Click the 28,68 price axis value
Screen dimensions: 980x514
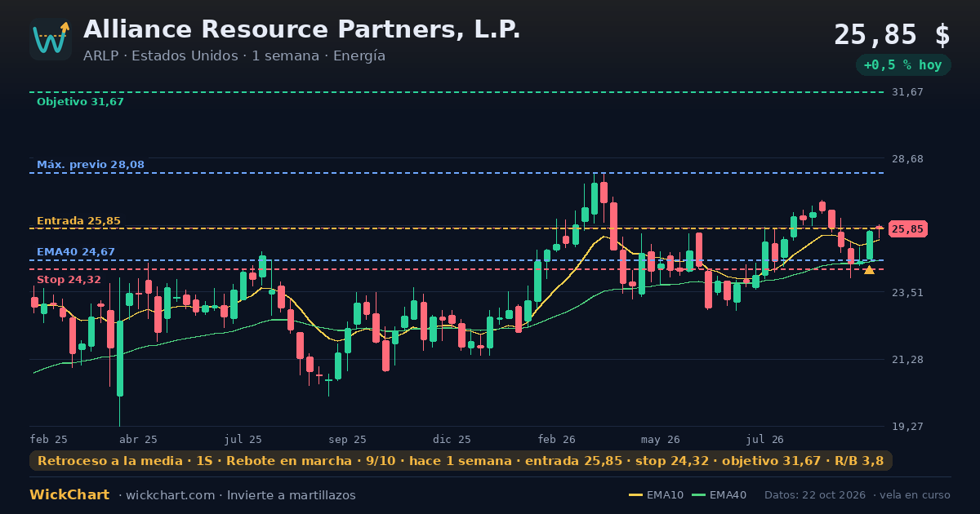[x=907, y=158]
